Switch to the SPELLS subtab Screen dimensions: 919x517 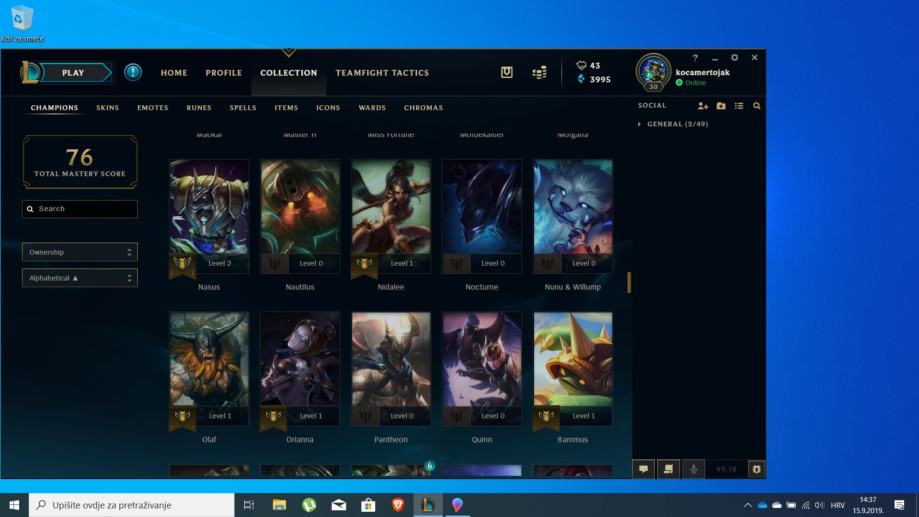pyautogui.click(x=243, y=108)
